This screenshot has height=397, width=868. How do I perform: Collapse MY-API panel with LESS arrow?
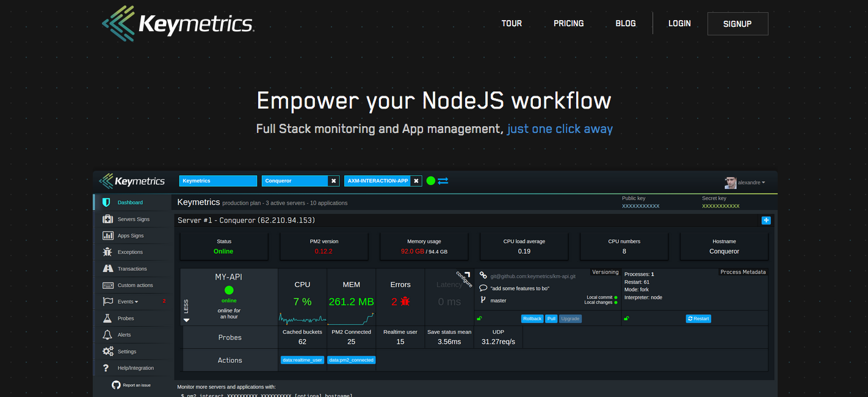187,319
